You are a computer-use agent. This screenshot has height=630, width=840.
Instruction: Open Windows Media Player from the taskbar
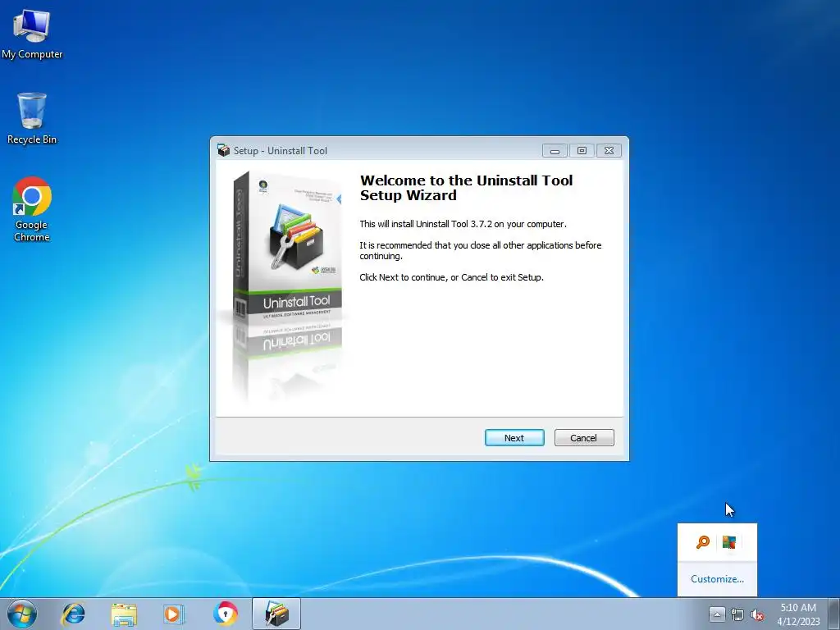pyautogui.click(x=174, y=614)
